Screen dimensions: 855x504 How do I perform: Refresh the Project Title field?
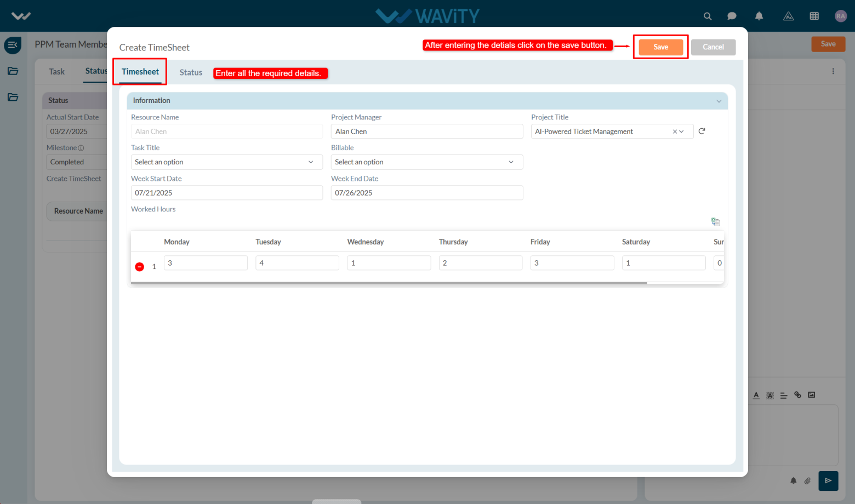pos(702,131)
